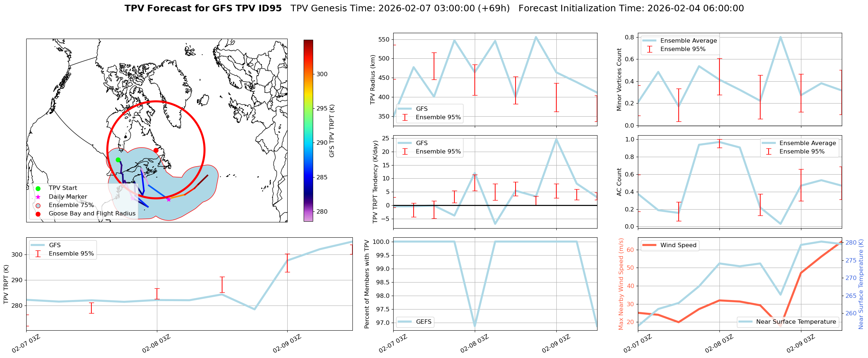Click the Forecast Initialization Time text in the title

(x=631, y=8)
